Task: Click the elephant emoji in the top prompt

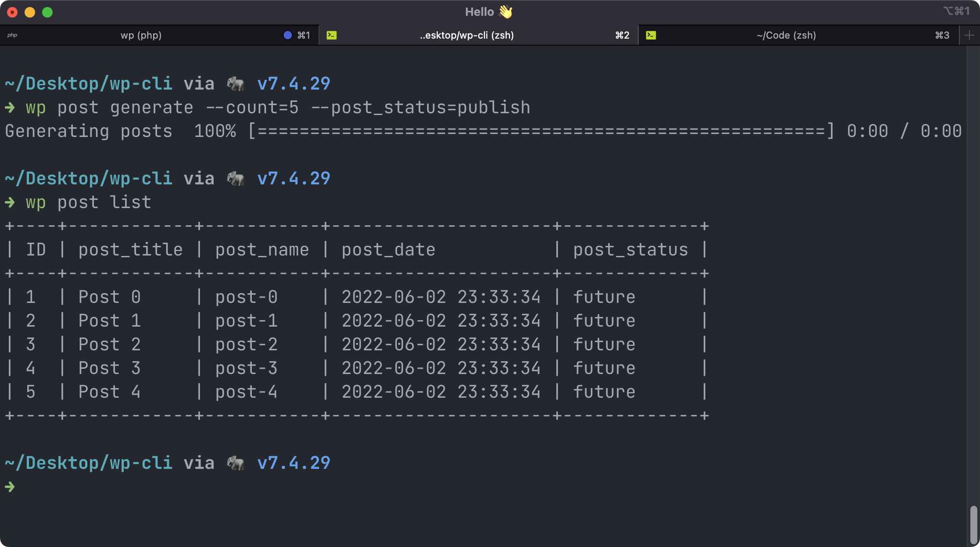Action: (236, 83)
